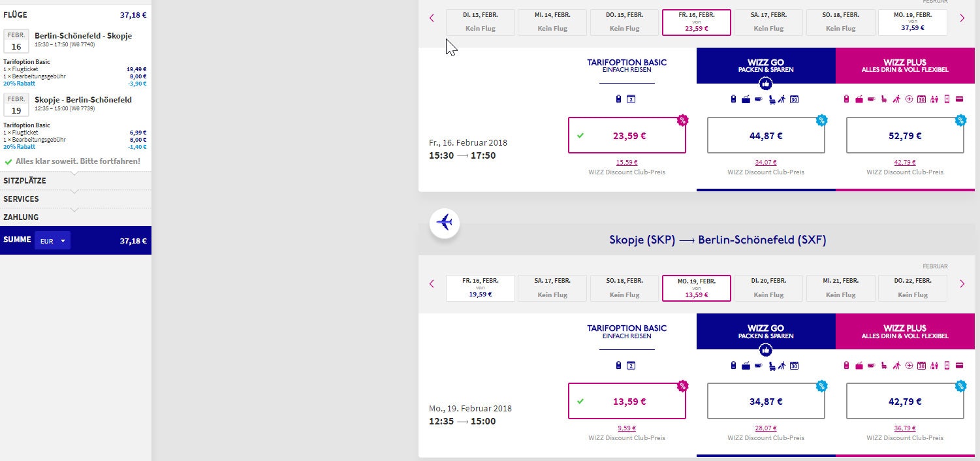Click the outbound 15,59 € Discount Club price link
The image size is (980, 461).
coord(627,163)
